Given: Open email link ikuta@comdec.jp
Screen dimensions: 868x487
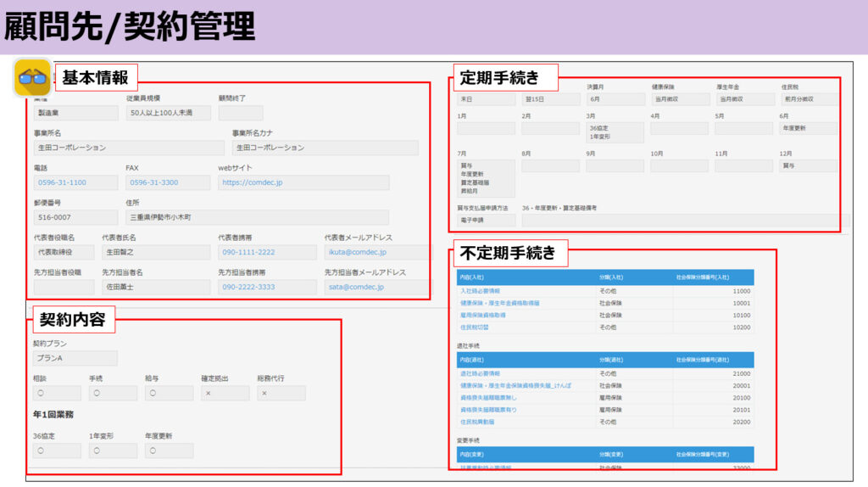Looking at the screenshot, I should tap(357, 252).
